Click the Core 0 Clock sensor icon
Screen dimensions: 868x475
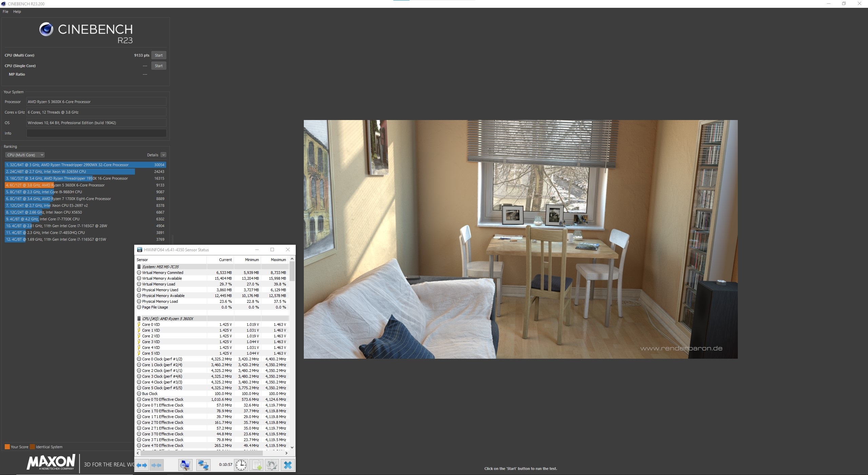(x=139, y=359)
